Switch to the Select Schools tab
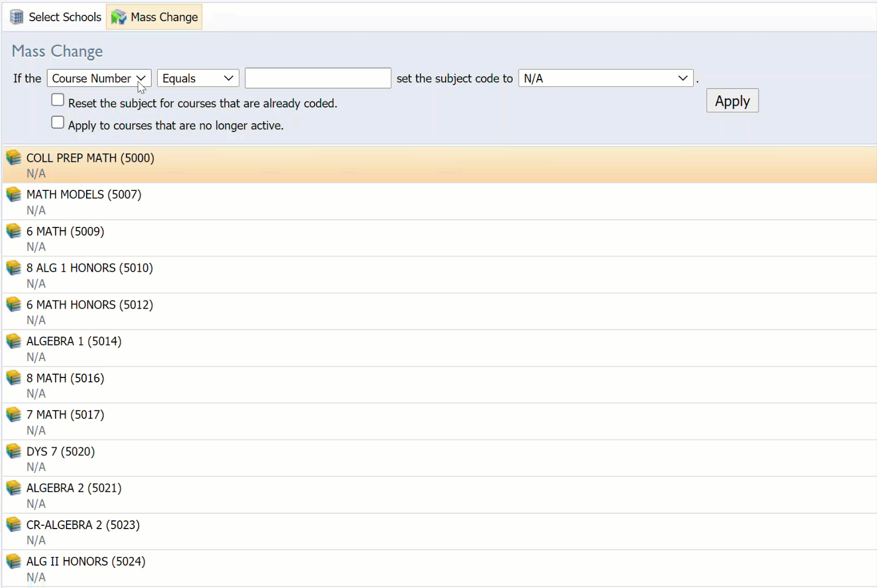Viewport: 877px width, 588px height. coord(56,17)
